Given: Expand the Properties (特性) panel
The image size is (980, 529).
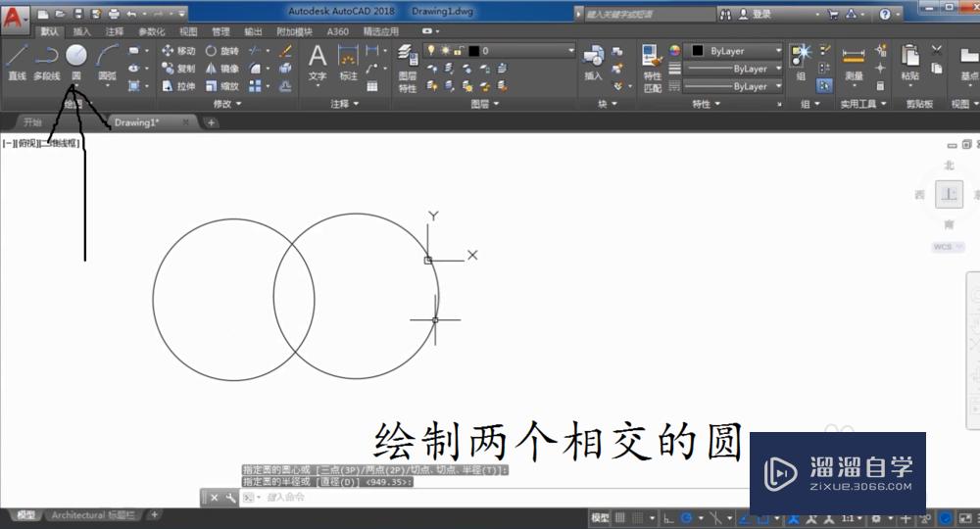Looking at the screenshot, I should 707,104.
